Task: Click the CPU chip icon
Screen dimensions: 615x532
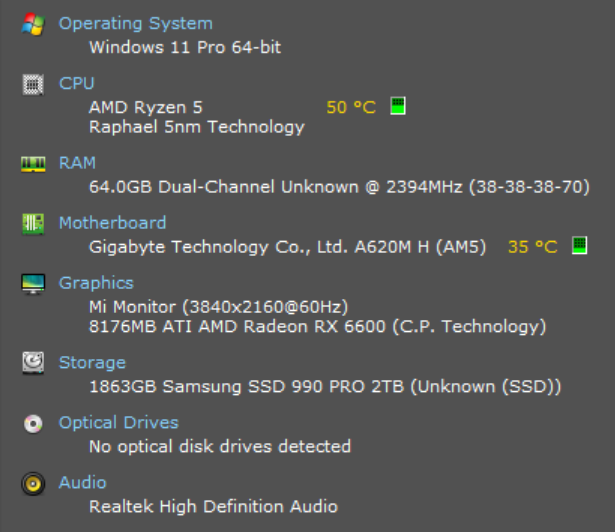Action: (x=34, y=84)
